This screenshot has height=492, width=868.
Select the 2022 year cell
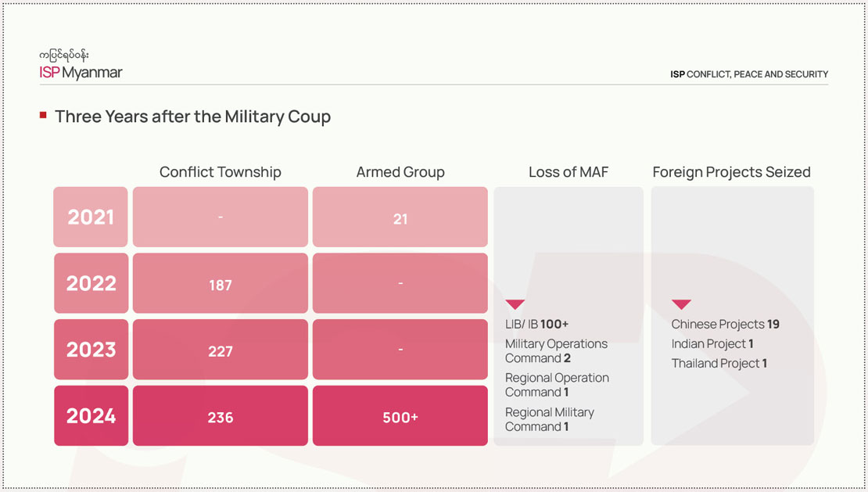tap(91, 283)
